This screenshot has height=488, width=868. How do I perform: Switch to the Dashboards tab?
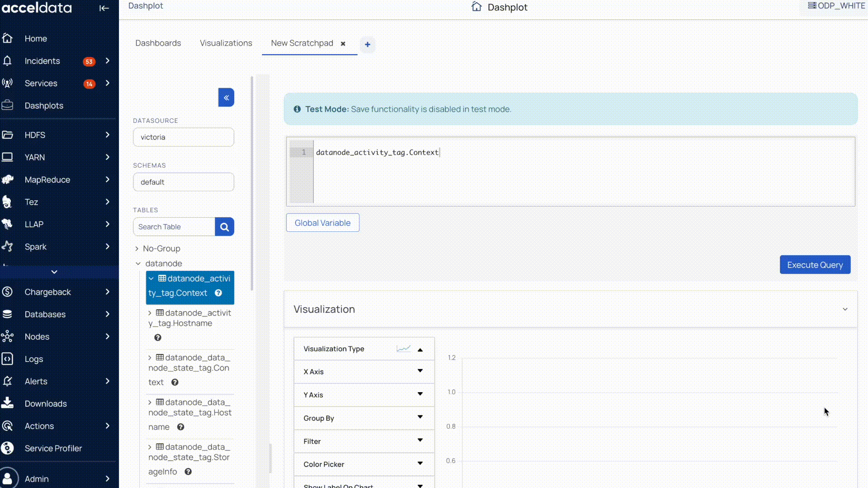[158, 43]
